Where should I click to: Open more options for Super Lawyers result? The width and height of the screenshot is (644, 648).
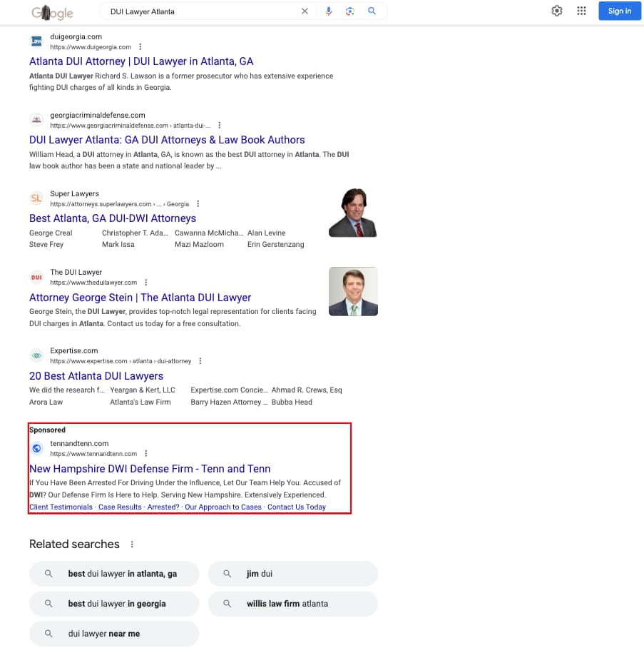coord(198,203)
